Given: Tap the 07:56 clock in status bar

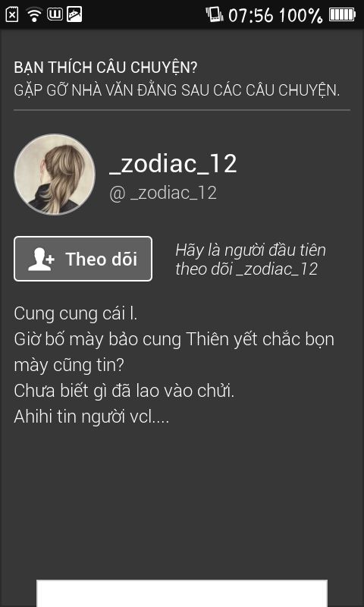Looking at the screenshot, I should pyautogui.click(x=251, y=15).
